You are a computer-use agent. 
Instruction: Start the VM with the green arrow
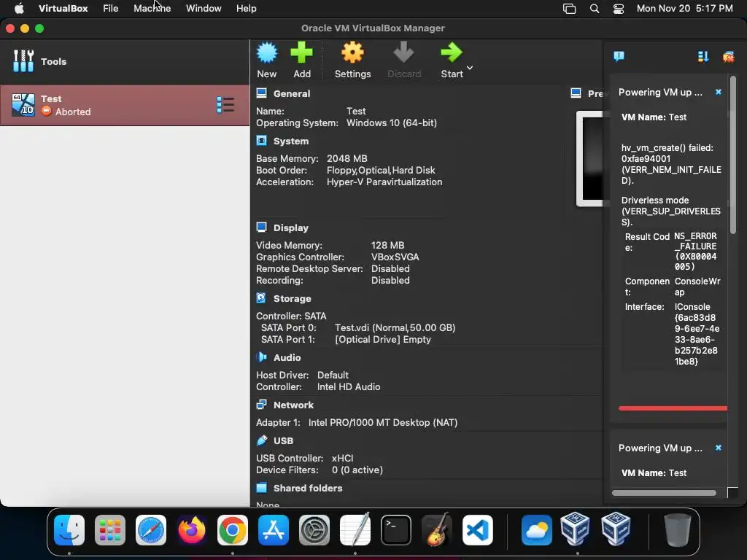(x=451, y=52)
